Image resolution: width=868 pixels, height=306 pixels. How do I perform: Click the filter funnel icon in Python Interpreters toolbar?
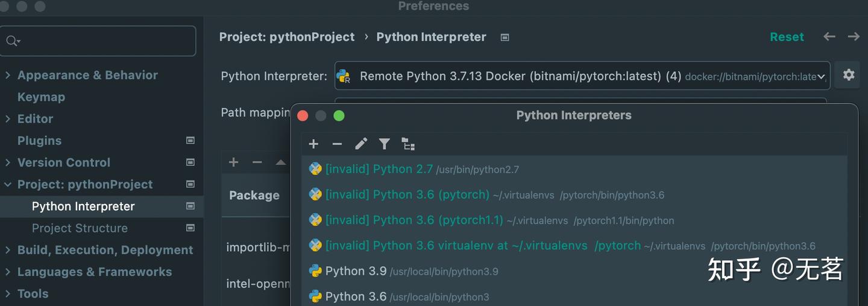[385, 144]
